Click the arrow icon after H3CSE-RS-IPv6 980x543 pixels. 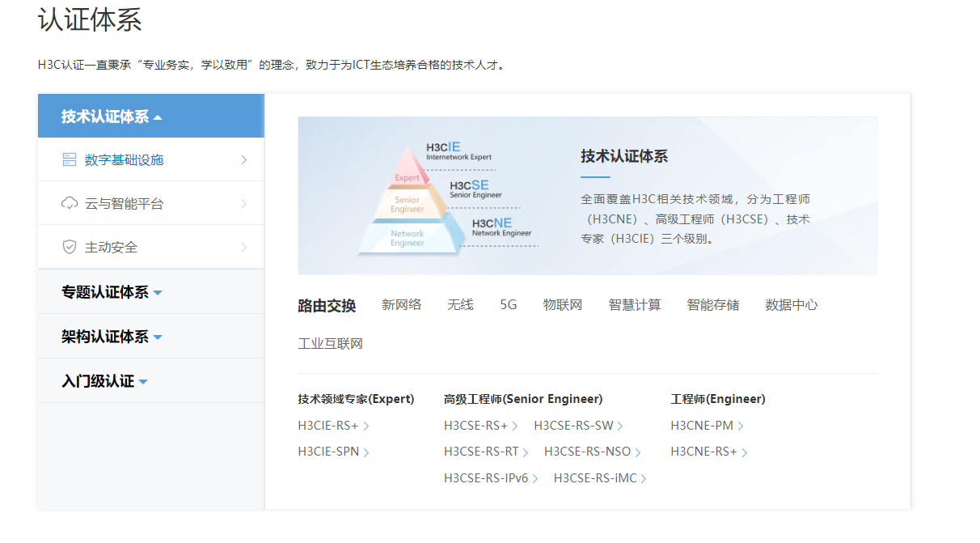534,479
